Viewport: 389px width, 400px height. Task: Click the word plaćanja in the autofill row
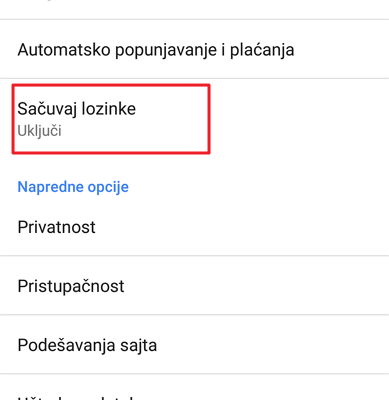[262, 50]
